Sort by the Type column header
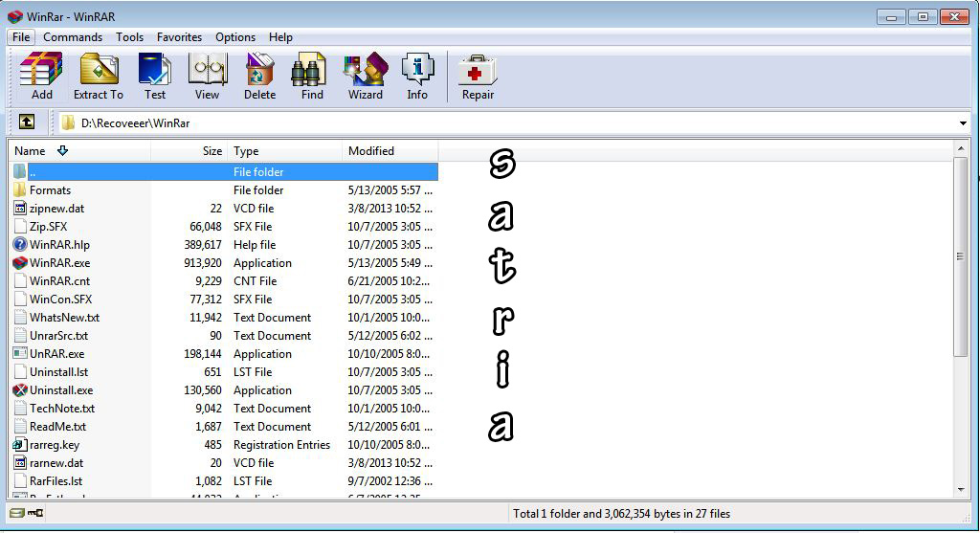The image size is (980, 533). click(x=285, y=150)
